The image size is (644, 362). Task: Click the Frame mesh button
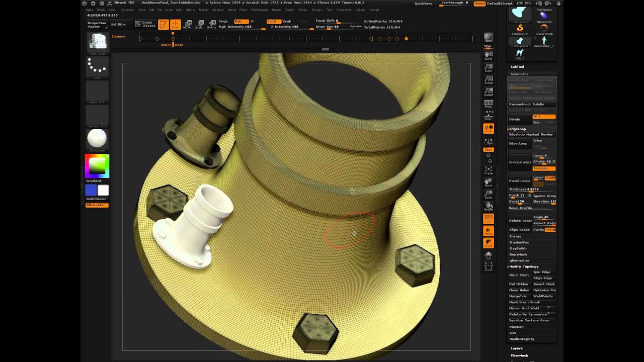click(x=488, y=170)
